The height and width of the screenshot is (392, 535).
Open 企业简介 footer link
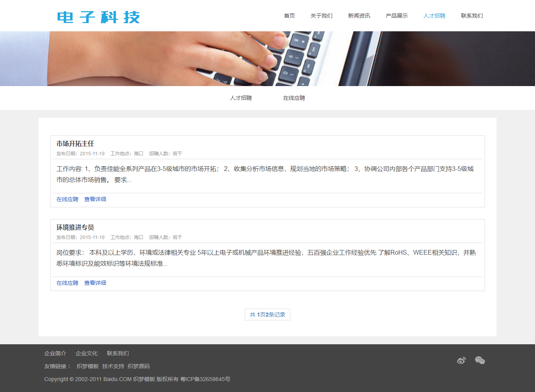pos(55,353)
